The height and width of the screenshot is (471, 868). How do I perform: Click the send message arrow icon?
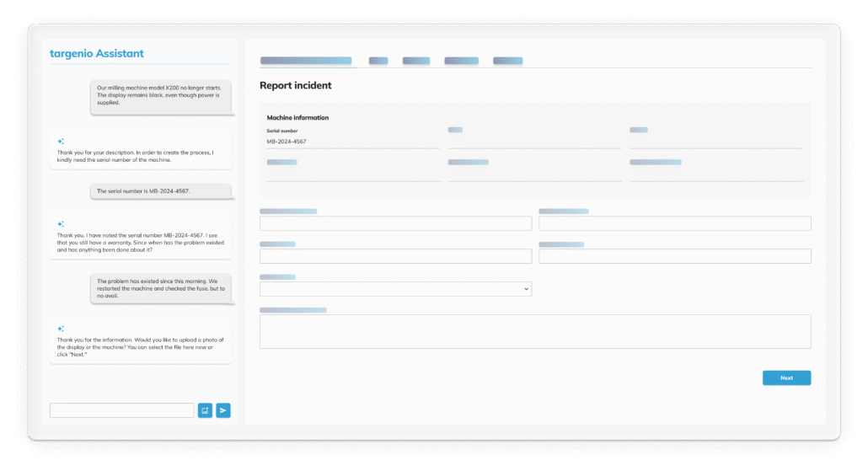click(223, 410)
